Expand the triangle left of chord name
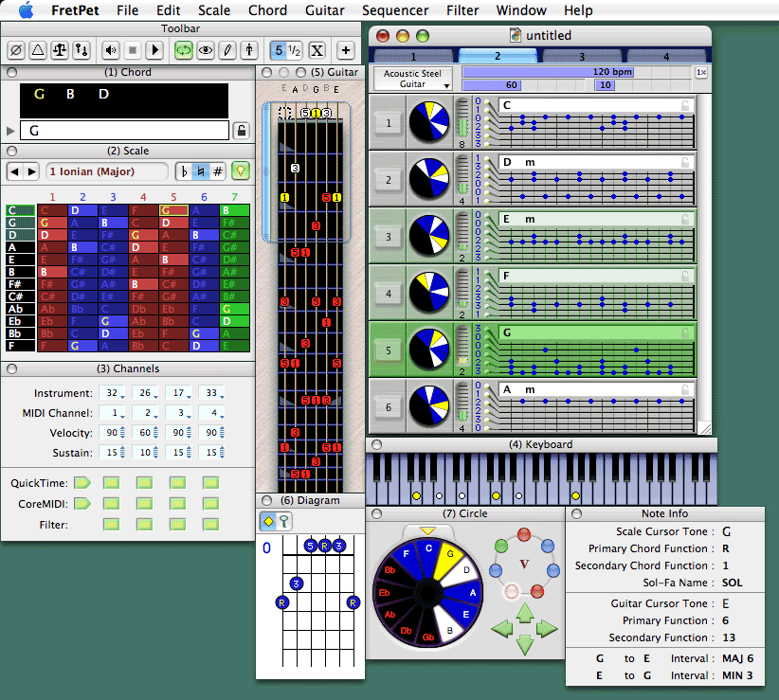 (11, 131)
